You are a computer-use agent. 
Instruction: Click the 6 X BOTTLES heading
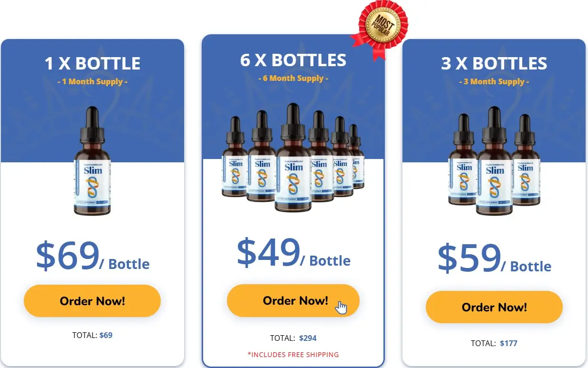[x=293, y=60]
